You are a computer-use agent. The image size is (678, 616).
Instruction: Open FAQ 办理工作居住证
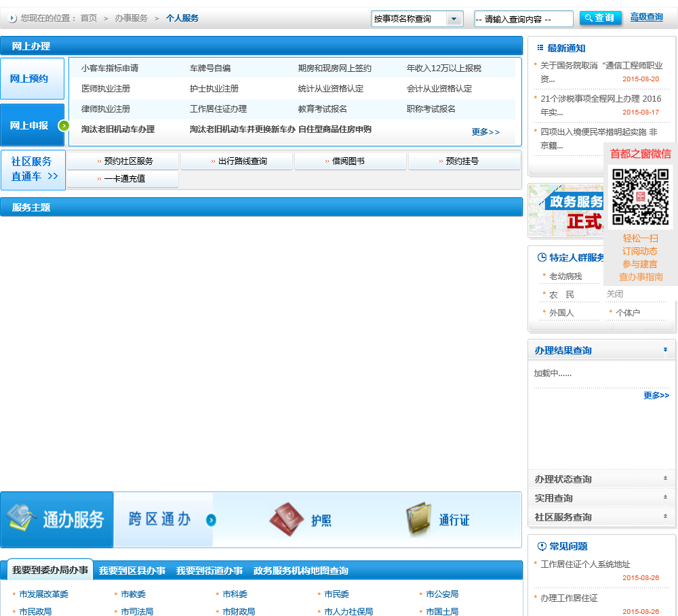[569, 598]
